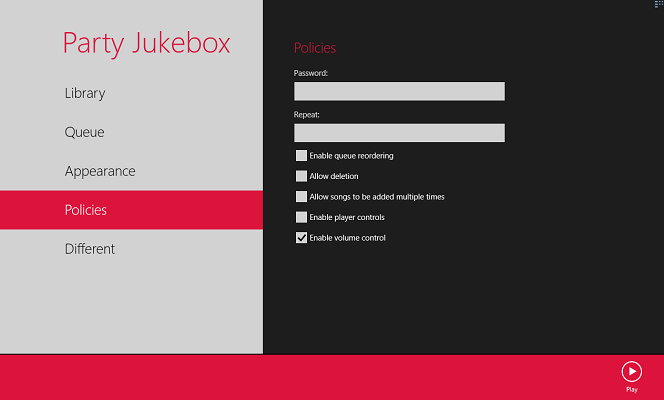Tick the Allow deletion checkbox
The height and width of the screenshot is (400, 664).
(x=301, y=176)
